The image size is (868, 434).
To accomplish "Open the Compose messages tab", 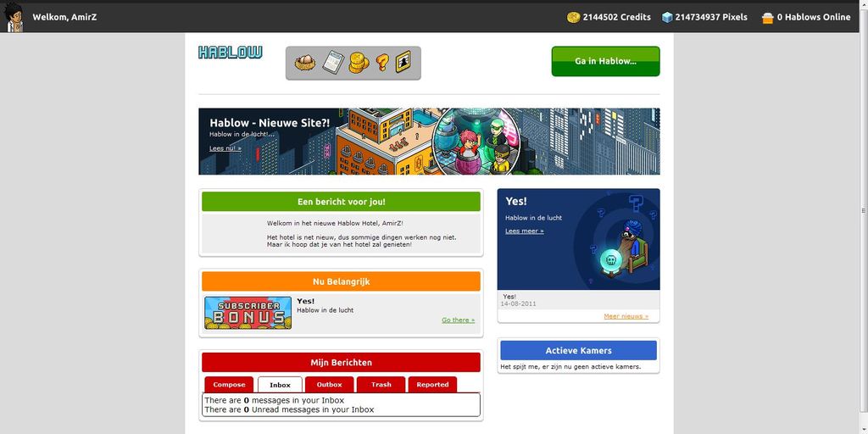I will click(x=229, y=385).
